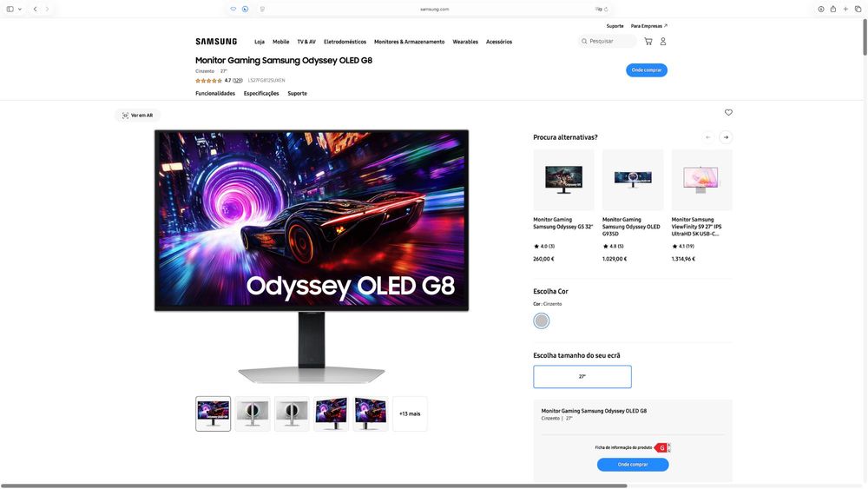868x489 pixels.
Task: Open the Eletrodomésticos menu
Action: 345,42
